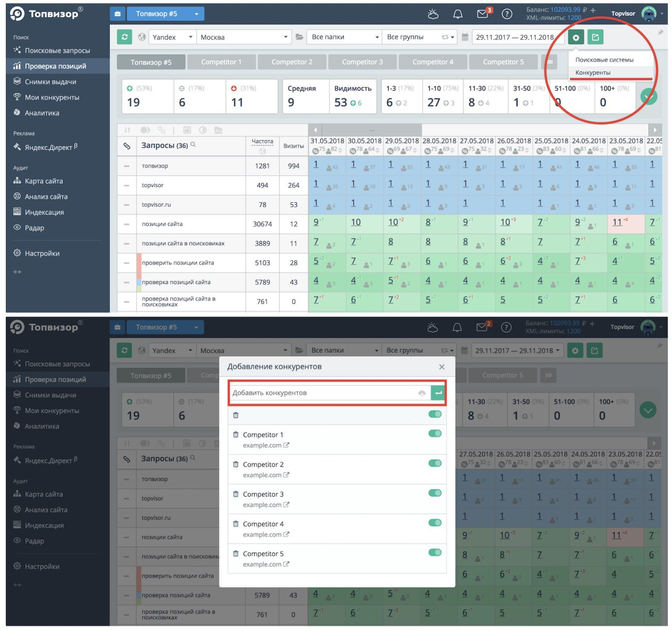Click the green refresh button on the undimmed page

[x=124, y=37]
